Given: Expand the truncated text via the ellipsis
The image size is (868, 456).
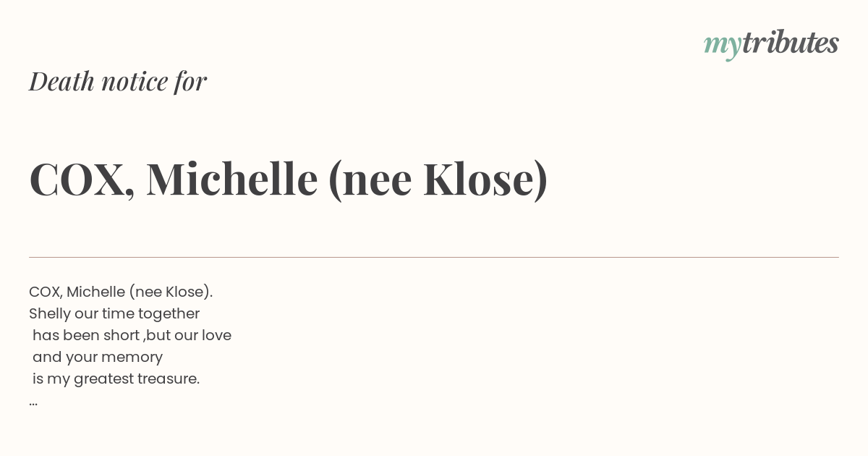Looking at the screenshot, I should pyautogui.click(x=33, y=403).
